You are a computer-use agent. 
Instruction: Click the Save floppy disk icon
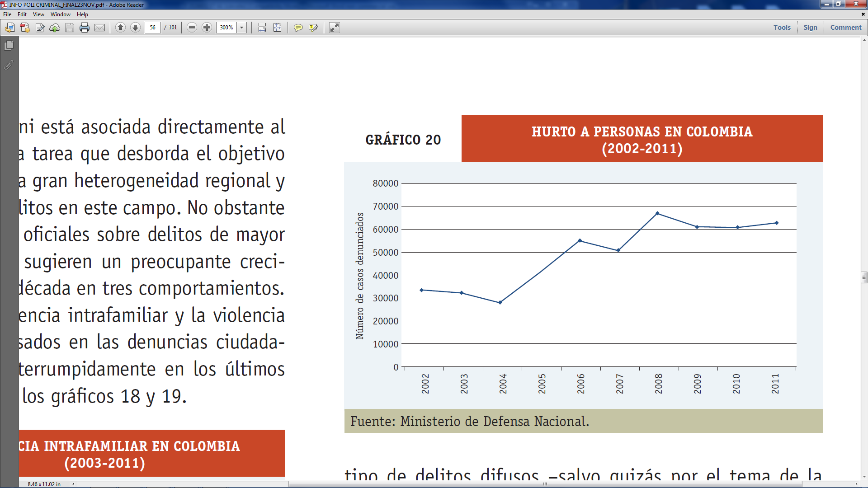tap(70, 28)
